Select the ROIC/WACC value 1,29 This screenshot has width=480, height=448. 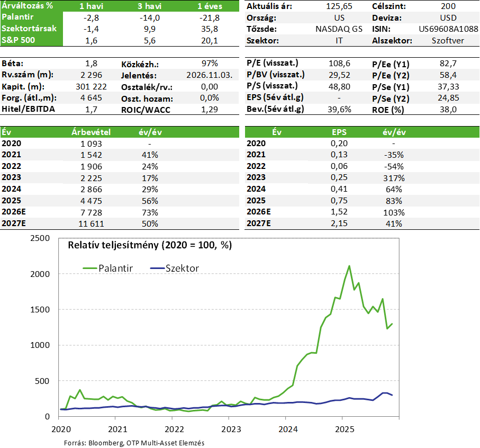tap(210, 109)
